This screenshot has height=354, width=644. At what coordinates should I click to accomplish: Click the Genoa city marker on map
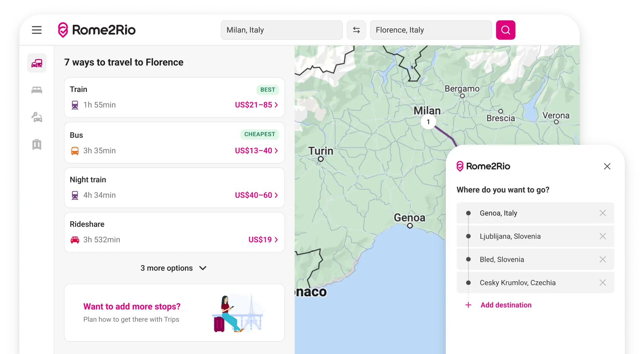(x=410, y=226)
